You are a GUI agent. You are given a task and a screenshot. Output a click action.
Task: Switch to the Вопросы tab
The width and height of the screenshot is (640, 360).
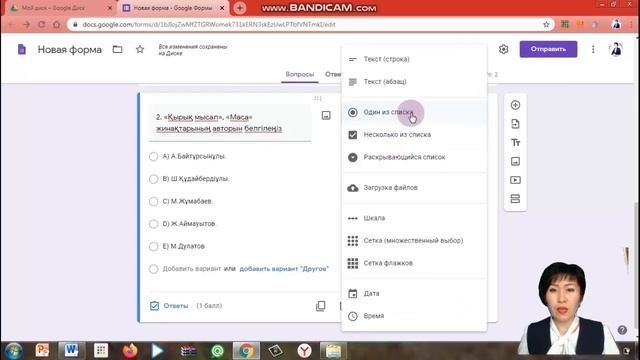coord(300,75)
